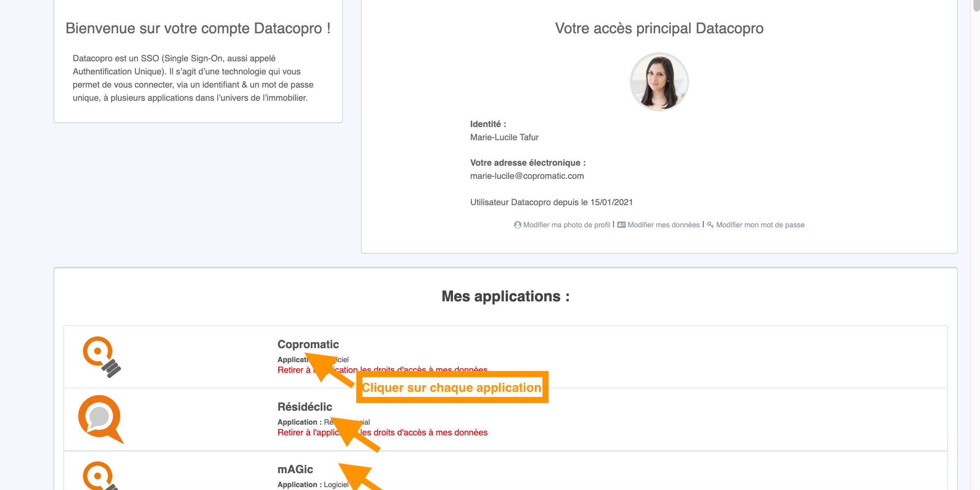Click Utilisateur Datacopro depuis le 15/01/2021 text
Viewport: 980px width, 490px height.
(x=552, y=202)
